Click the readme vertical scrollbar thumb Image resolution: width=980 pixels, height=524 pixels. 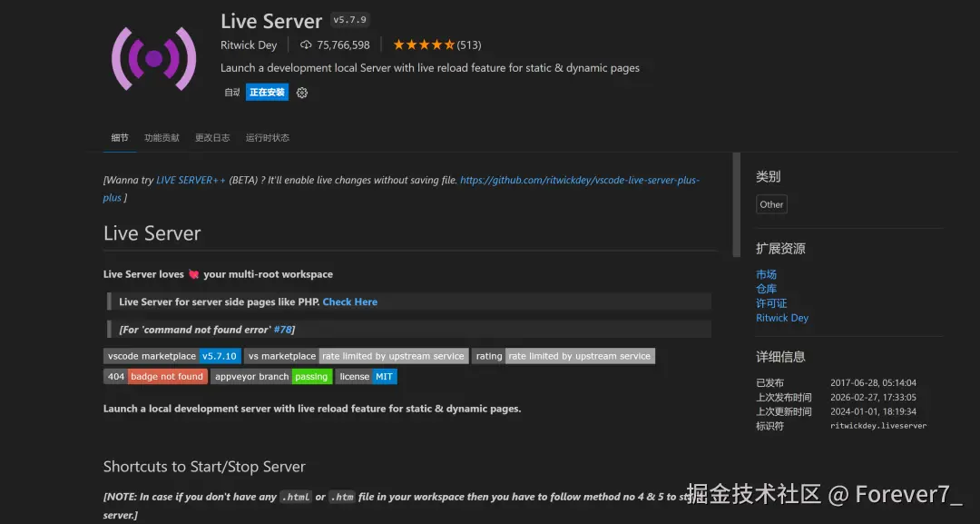(736, 205)
